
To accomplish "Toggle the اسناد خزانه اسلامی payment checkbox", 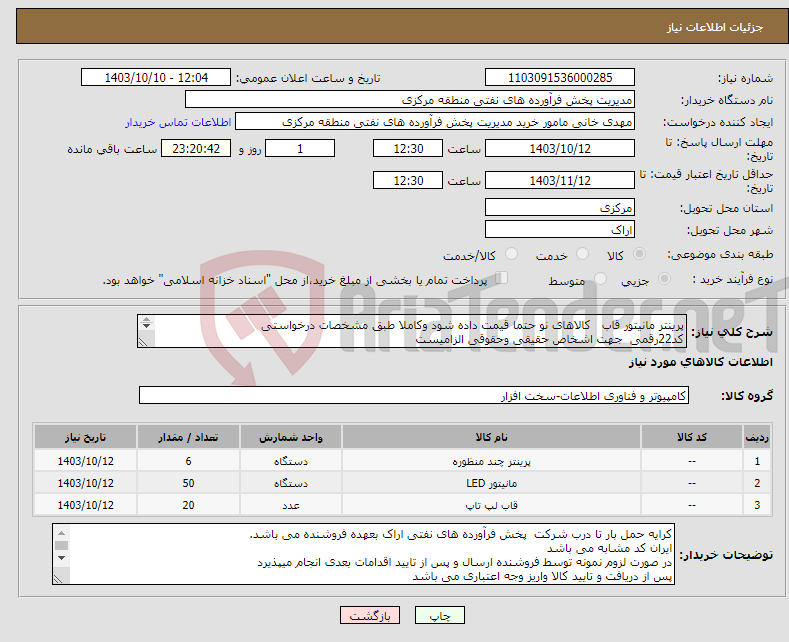I will pos(502,278).
